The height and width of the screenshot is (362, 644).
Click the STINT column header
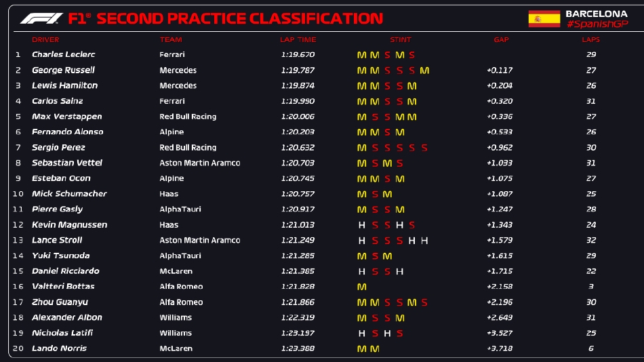click(400, 40)
